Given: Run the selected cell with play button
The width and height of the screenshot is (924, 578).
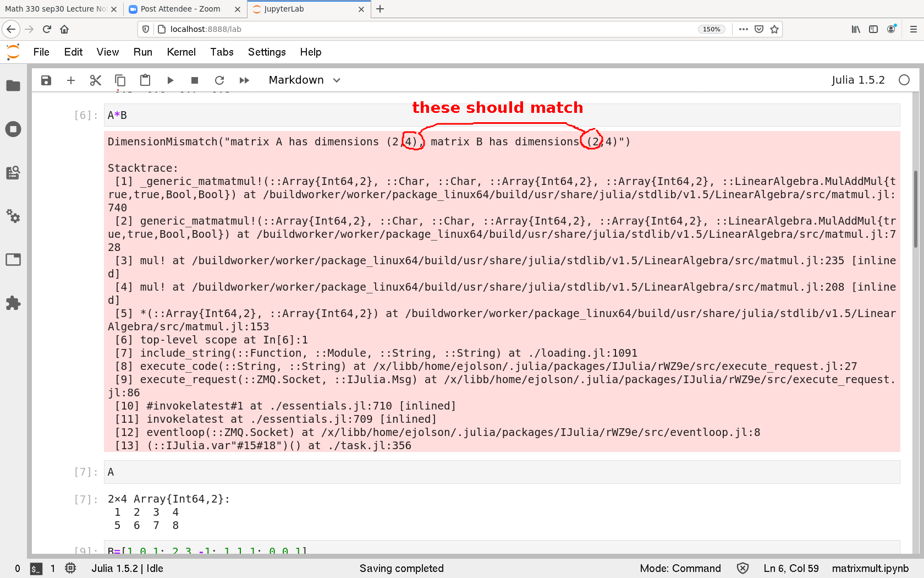Looking at the screenshot, I should [170, 80].
